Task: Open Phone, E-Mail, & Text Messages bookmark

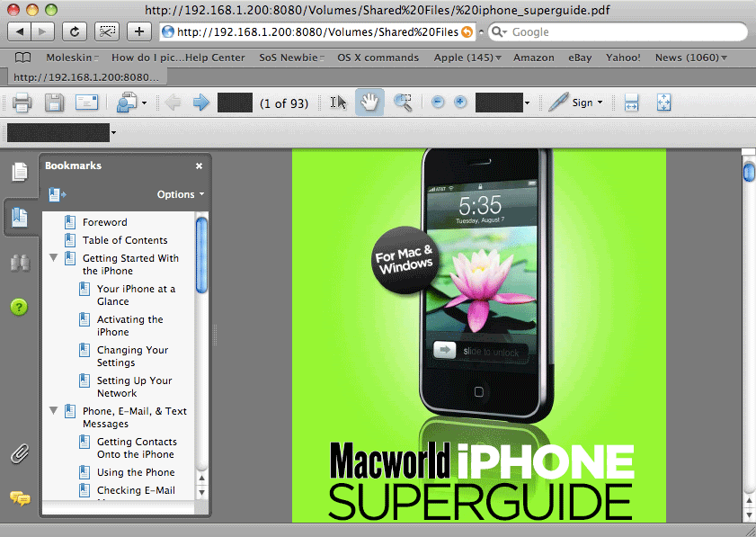Action: click(135, 417)
